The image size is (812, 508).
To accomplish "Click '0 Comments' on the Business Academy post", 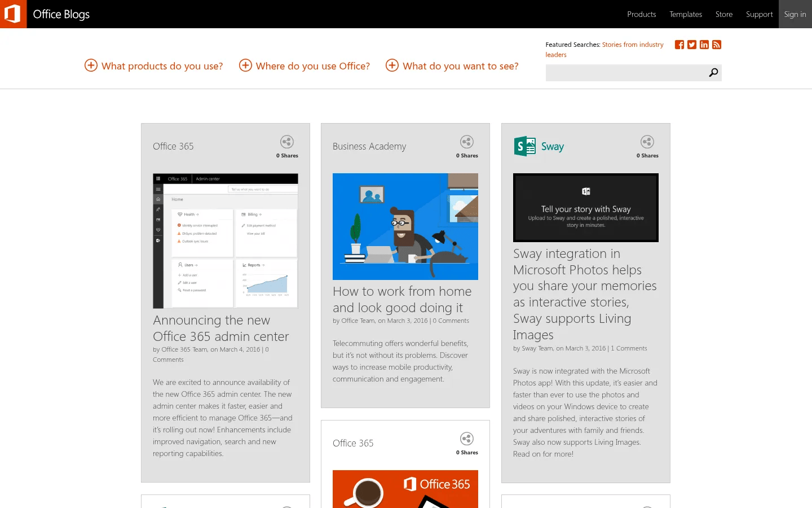I will pos(451,321).
